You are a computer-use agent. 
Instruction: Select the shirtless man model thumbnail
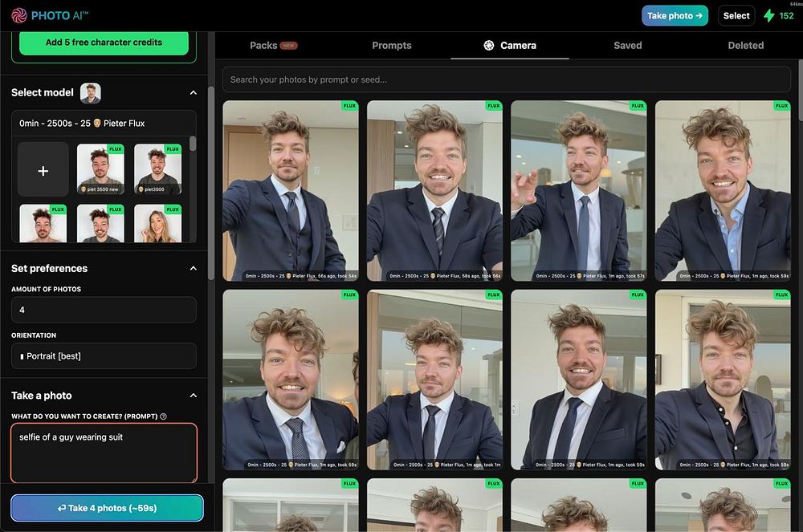43,224
